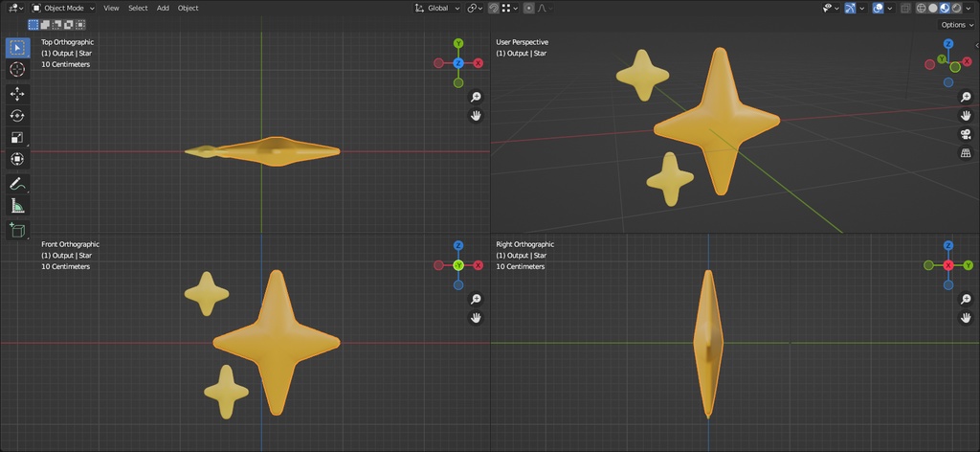Image resolution: width=980 pixels, height=452 pixels.
Task: Click zoom magnifier in Top Orthographic view
Action: point(476,97)
